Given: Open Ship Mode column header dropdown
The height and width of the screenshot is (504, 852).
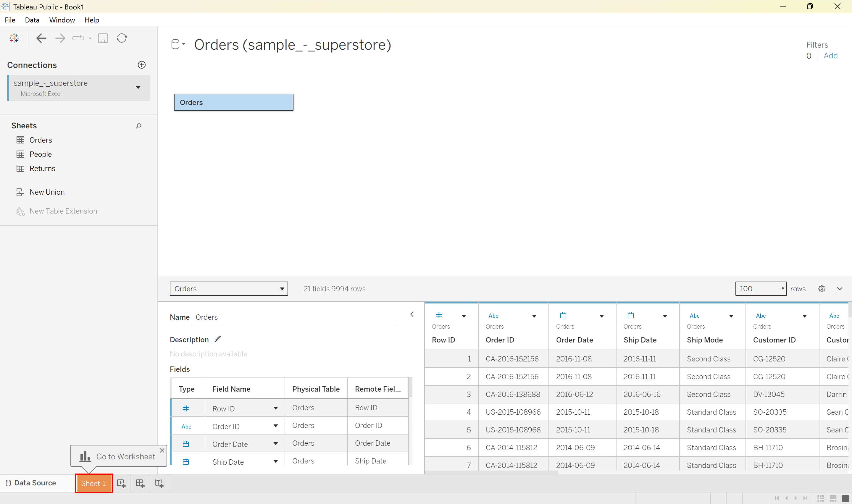Looking at the screenshot, I should [x=732, y=316].
